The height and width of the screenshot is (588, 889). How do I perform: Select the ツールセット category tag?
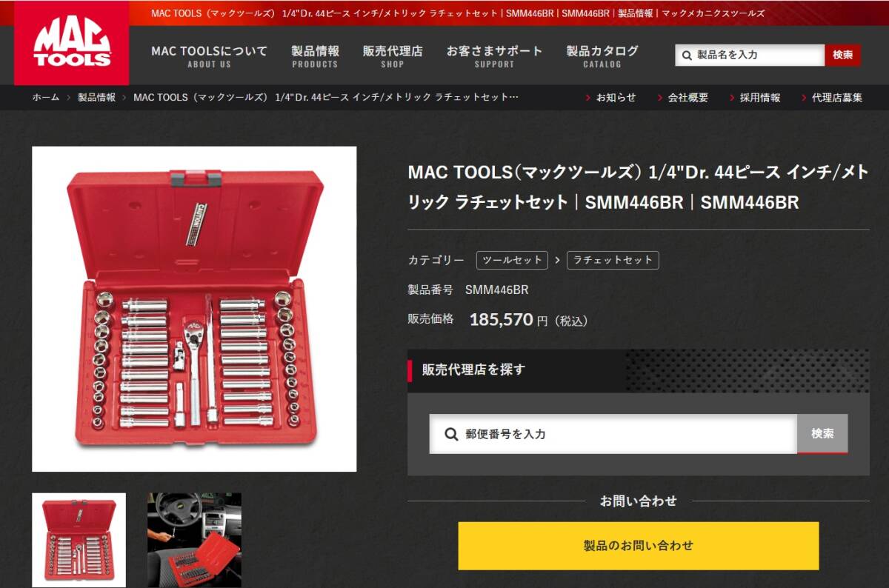click(x=512, y=260)
